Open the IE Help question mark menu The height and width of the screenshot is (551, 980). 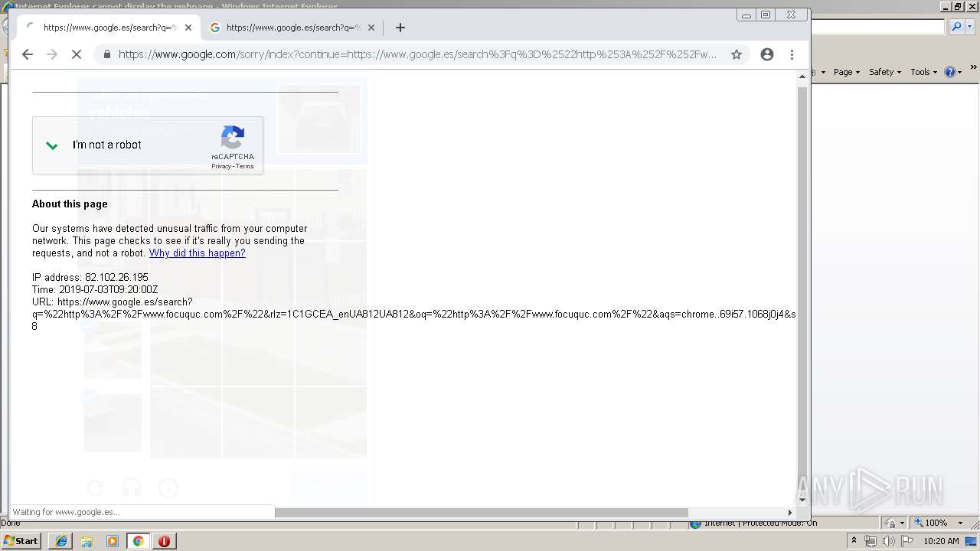(953, 72)
